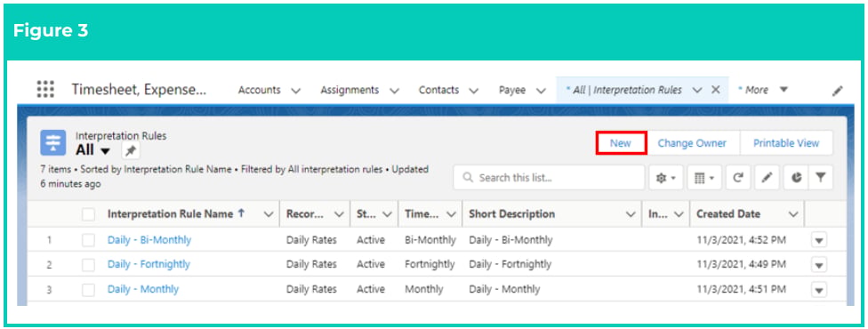
Task: Open the Daily - Fortnightly rule link
Action: [149, 264]
